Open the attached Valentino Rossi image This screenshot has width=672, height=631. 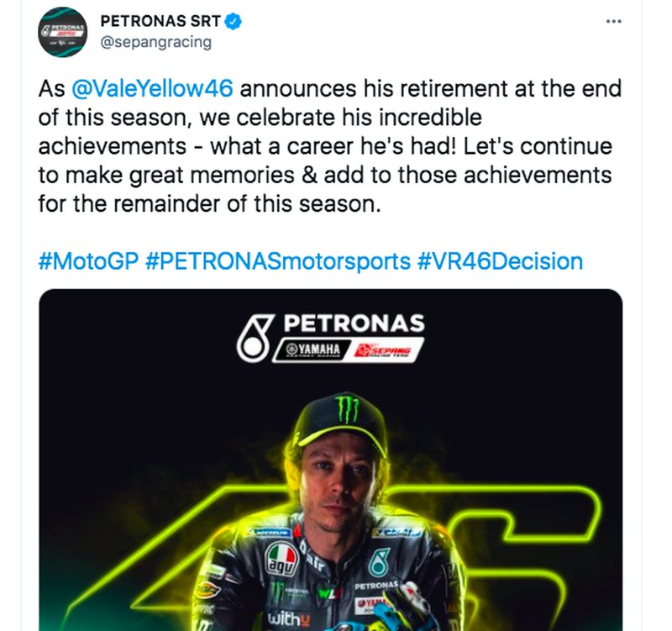(336, 458)
